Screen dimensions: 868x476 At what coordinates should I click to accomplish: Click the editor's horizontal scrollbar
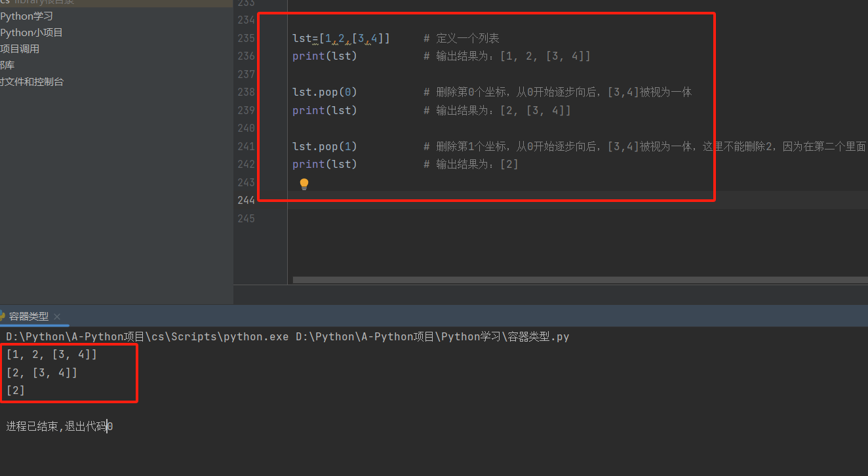tap(580, 280)
